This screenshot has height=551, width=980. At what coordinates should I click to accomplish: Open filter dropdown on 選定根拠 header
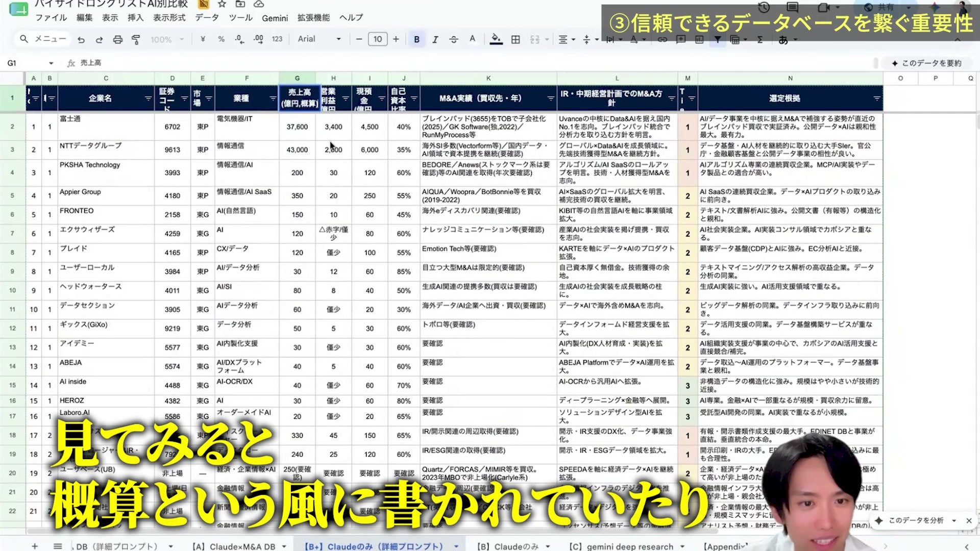point(877,98)
